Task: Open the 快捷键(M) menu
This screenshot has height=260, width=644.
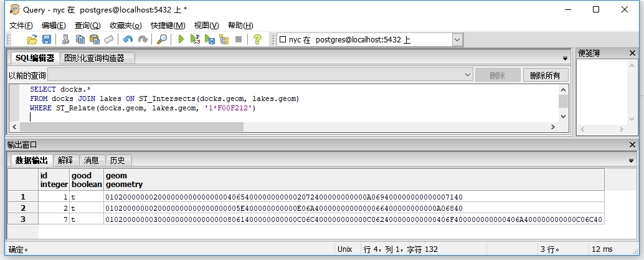Action: pos(168,26)
